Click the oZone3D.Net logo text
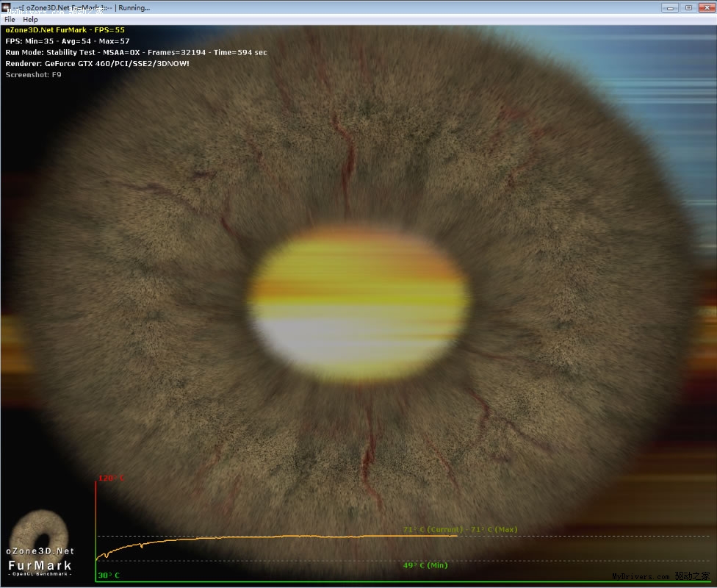The image size is (717, 588). point(40,551)
